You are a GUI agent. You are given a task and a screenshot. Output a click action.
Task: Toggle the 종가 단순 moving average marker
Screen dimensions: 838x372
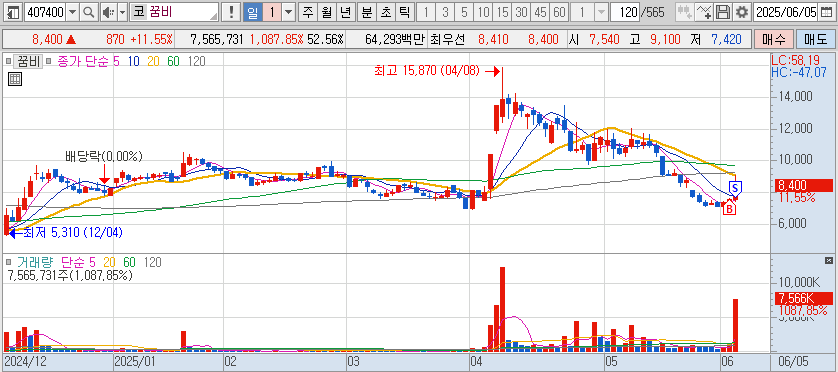pos(49,61)
